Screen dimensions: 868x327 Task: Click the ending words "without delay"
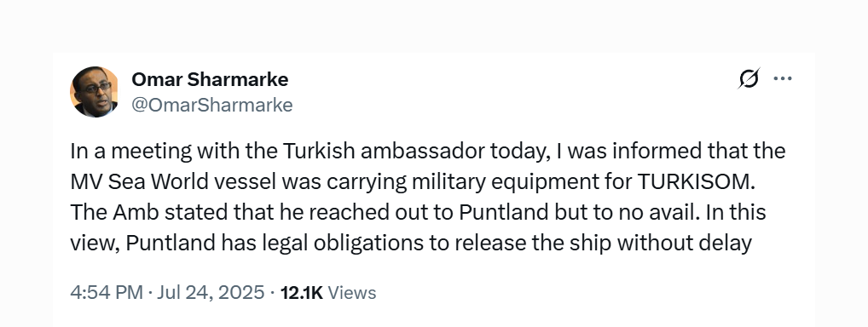pos(684,244)
